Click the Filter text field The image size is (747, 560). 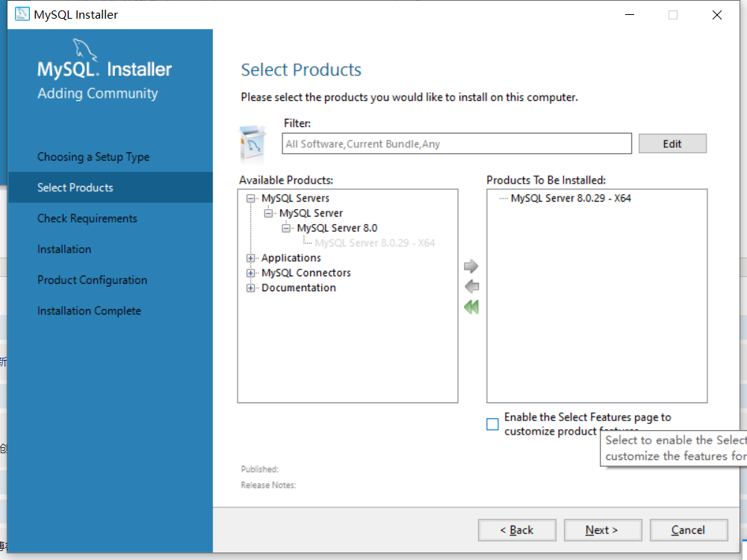coord(457,144)
